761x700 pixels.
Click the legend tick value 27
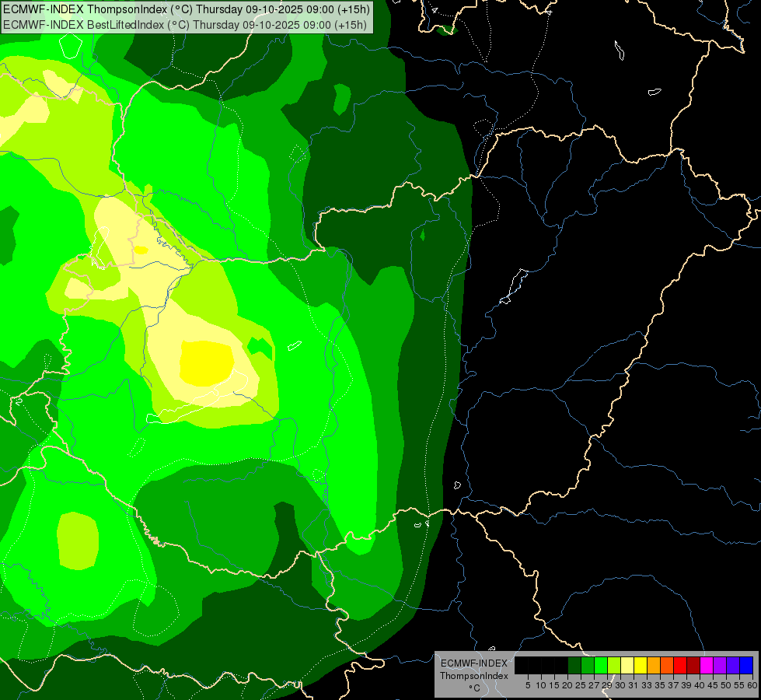click(594, 685)
